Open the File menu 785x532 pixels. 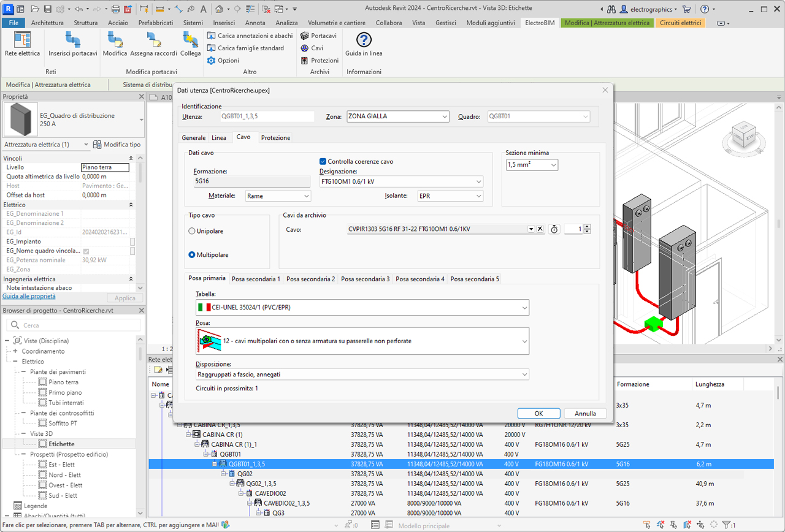(13, 23)
